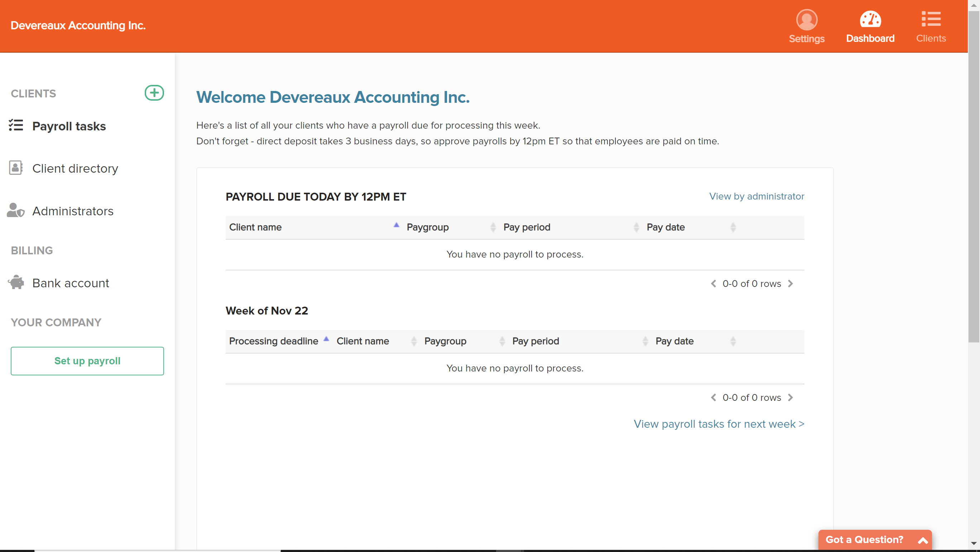Click the add client plus icon
This screenshot has width=980, height=552.
point(154,93)
